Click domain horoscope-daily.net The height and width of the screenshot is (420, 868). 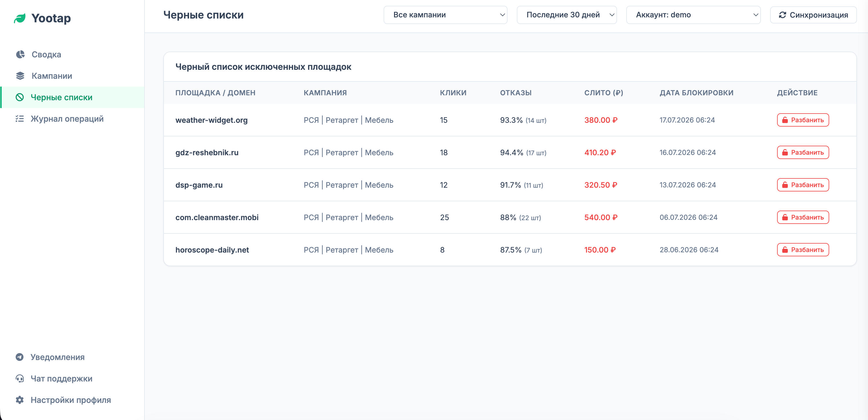(x=212, y=250)
